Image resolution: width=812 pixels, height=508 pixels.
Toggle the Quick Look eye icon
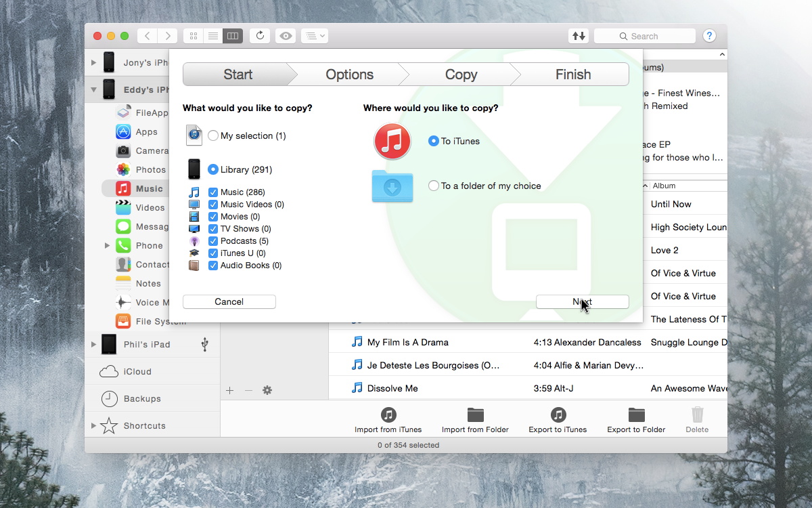click(286, 36)
